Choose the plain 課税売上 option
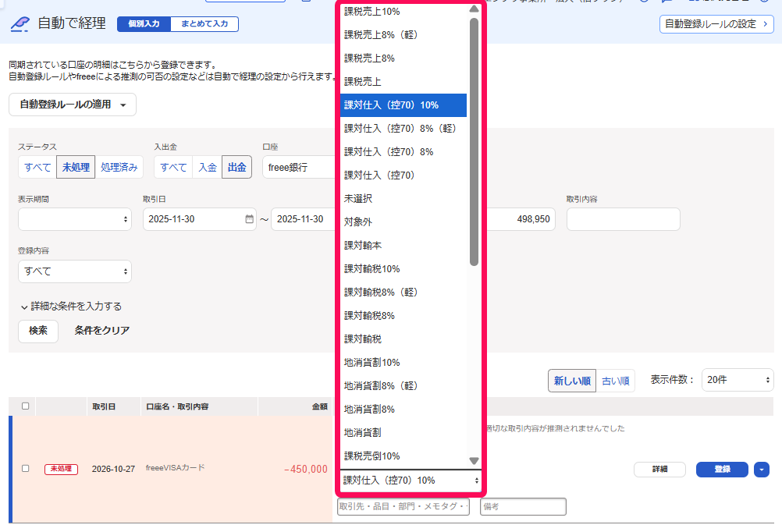Screen dimensions: 782x532 tap(403, 82)
